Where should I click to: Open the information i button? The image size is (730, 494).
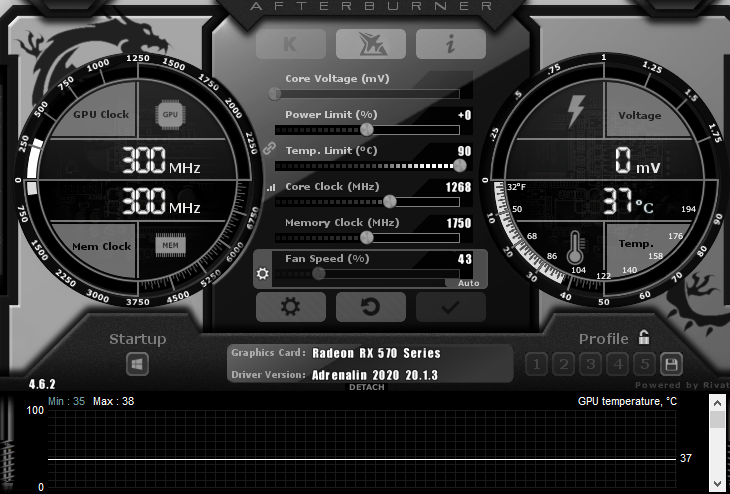[x=451, y=44]
